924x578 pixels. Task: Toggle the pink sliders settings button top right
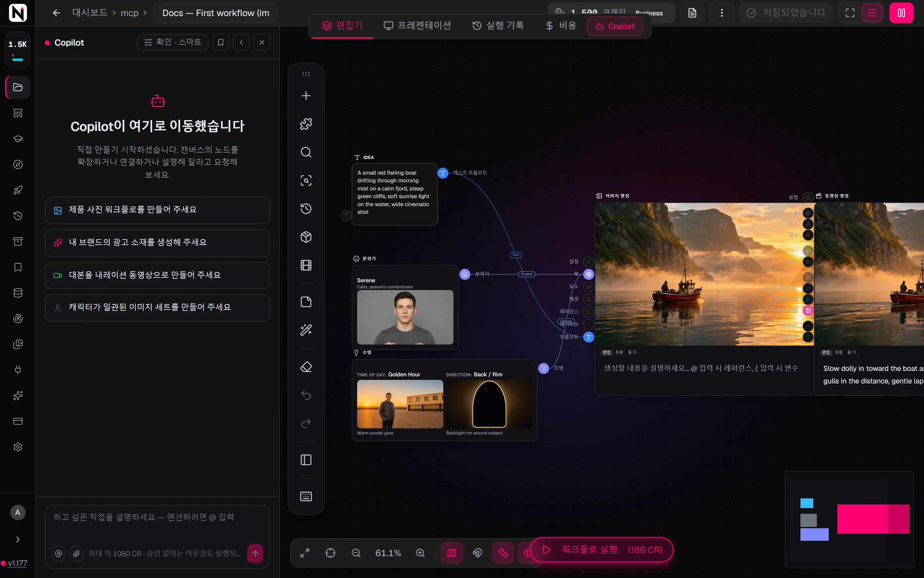coord(872,13)
